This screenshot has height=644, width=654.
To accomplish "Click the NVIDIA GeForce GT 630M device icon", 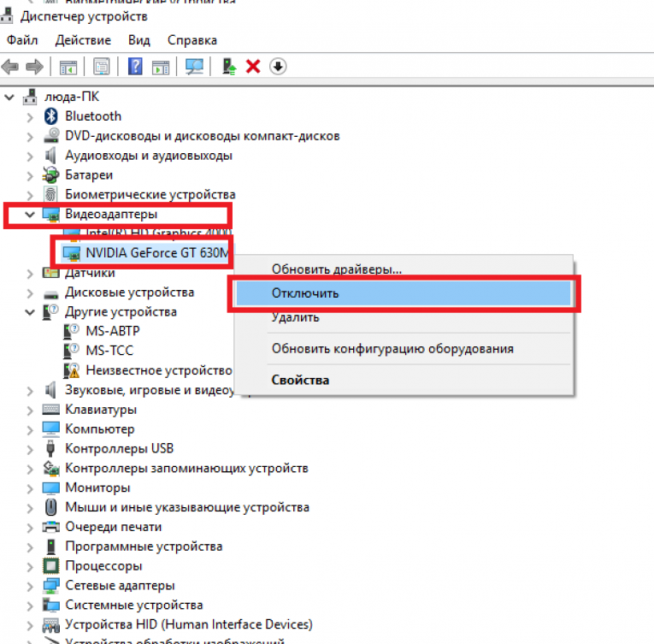I will click(x=71, y=253).
